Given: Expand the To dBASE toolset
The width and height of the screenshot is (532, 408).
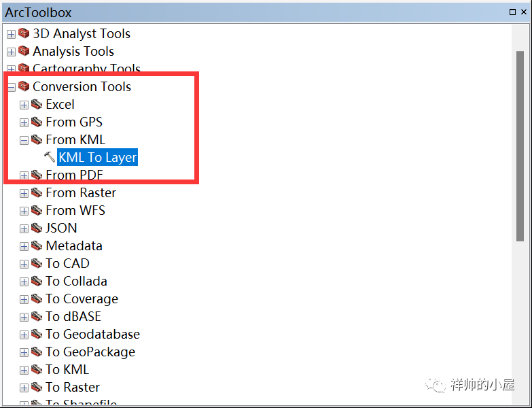Looking at the screenshot, I should pyautogui.click(x=24, y=317).
